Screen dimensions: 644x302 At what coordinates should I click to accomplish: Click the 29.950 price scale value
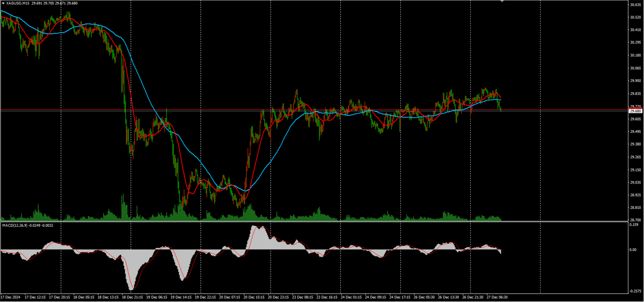click(x=635, y=81)
